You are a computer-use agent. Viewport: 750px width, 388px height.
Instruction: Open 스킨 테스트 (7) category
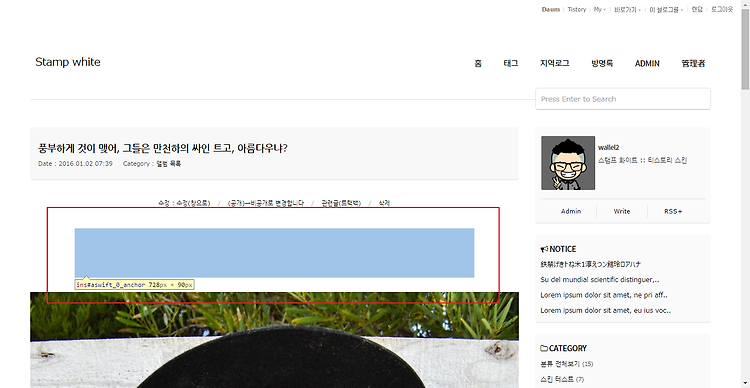562,379
